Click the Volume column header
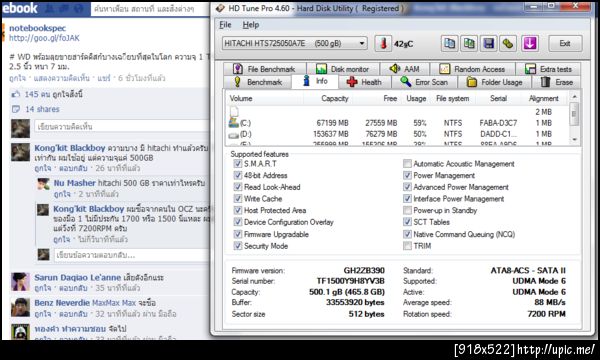The width and height of the screenshot is (600, 360). (241, 98)
